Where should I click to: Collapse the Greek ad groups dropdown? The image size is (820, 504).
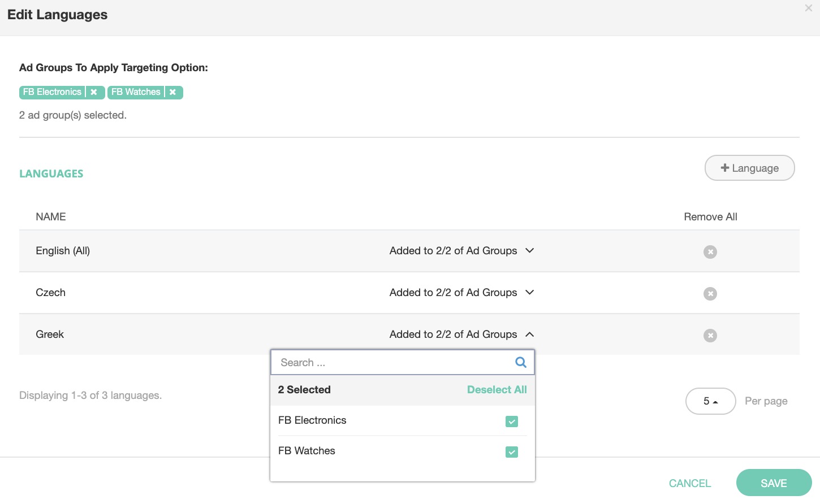[x=529, y=334]
